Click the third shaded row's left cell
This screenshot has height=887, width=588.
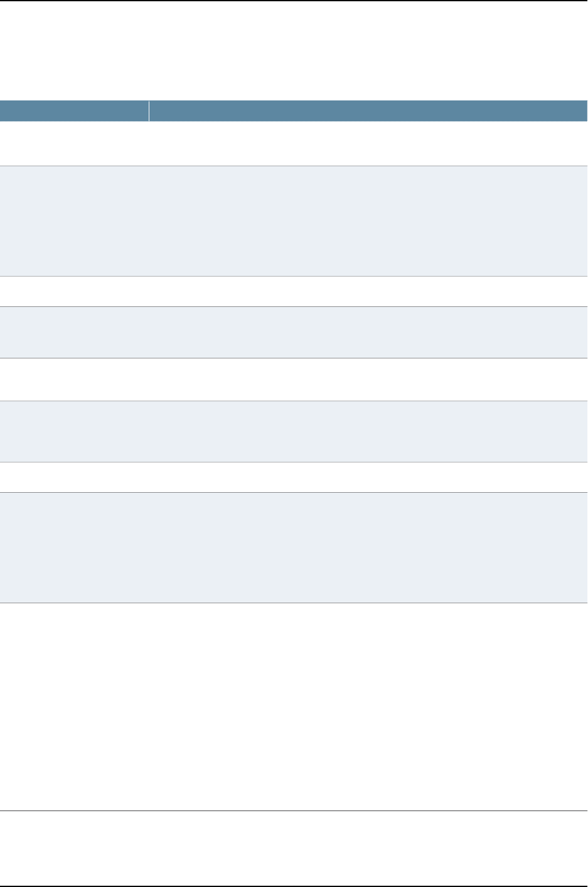(x=74, y=431)
